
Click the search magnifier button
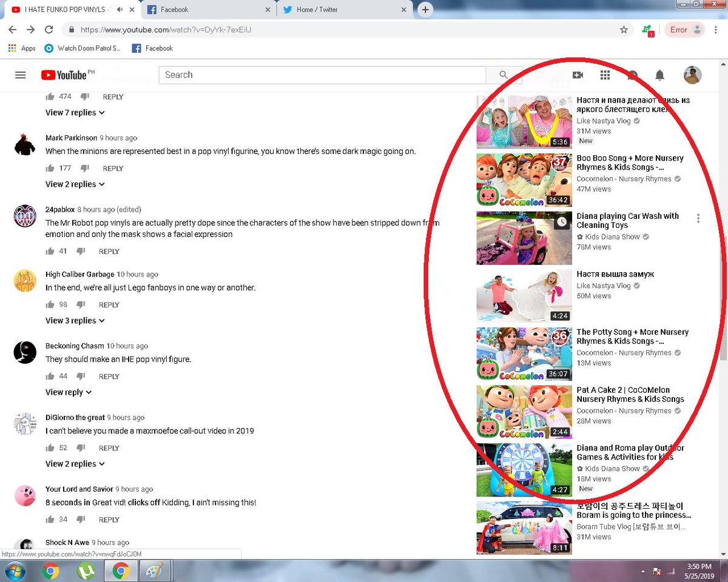click(504, 75)
